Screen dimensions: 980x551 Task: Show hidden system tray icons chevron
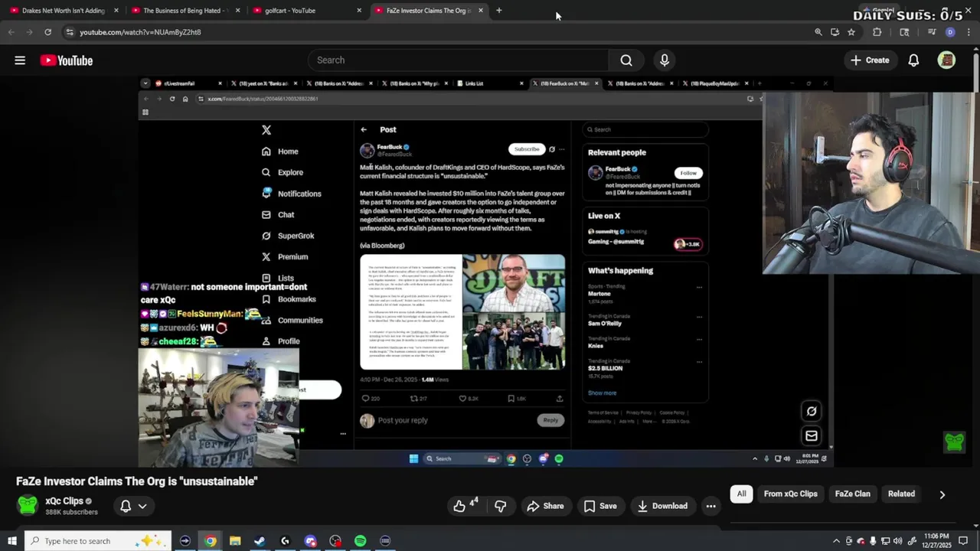[836, 541]
